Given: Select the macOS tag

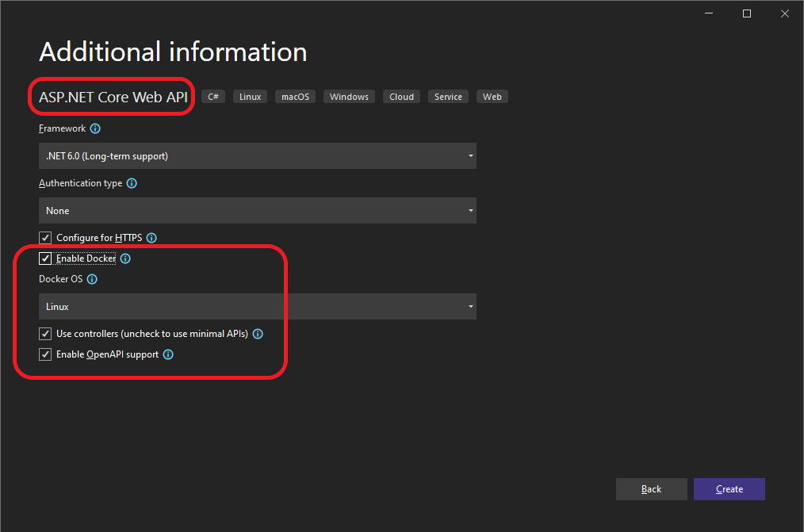Looking at the screenshot, I should tap(295, 96).
